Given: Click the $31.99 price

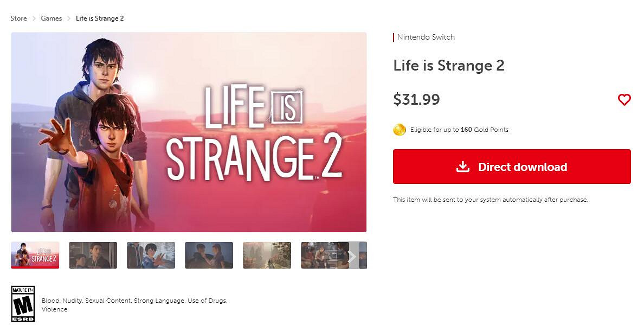Looking at the screenshot, I should [416, 100].
